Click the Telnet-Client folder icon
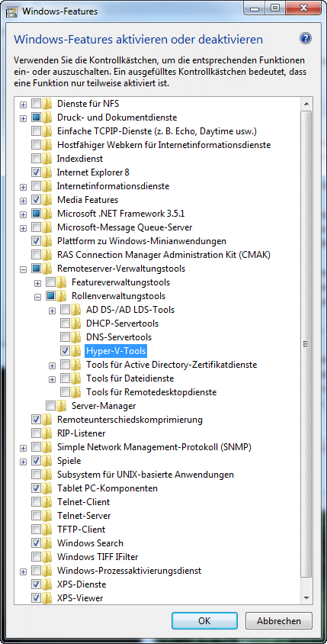Viewport: 327px width, 644px height. 47,502
